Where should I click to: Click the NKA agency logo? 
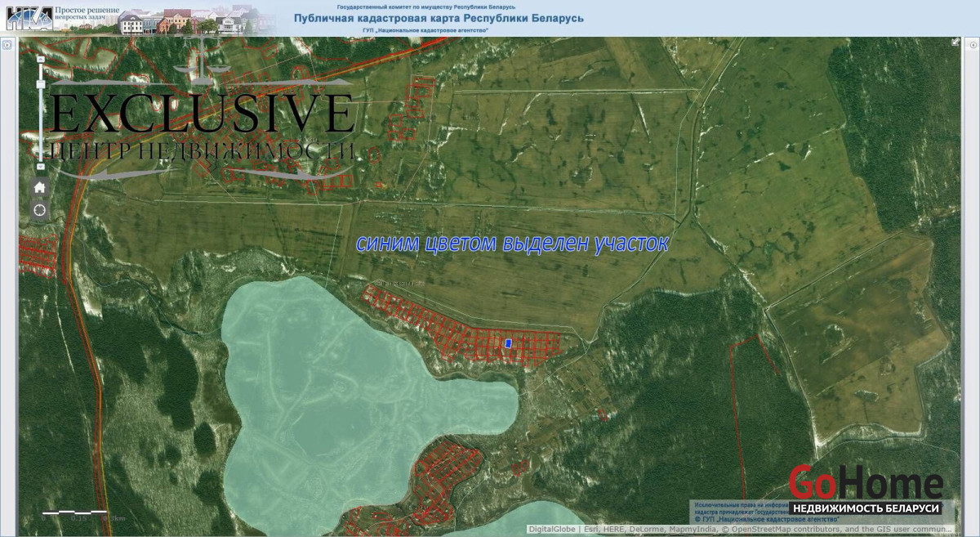(x=29, y=17)
